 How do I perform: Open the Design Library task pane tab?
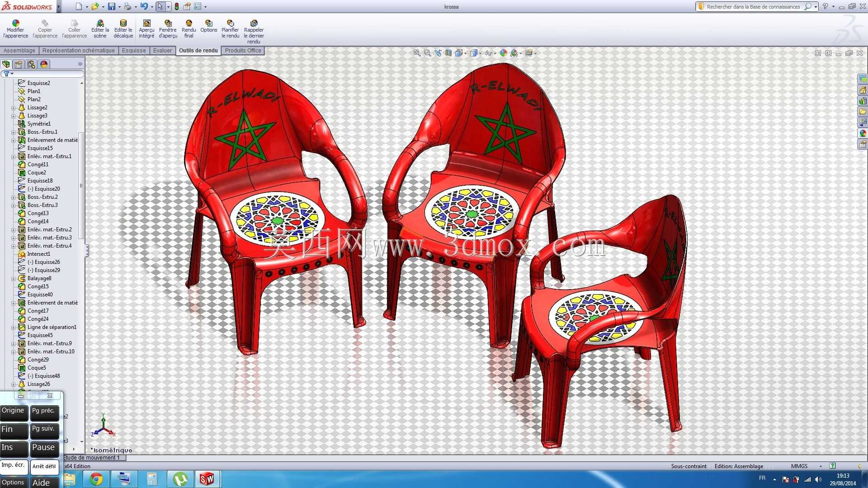tap(863, 101)
